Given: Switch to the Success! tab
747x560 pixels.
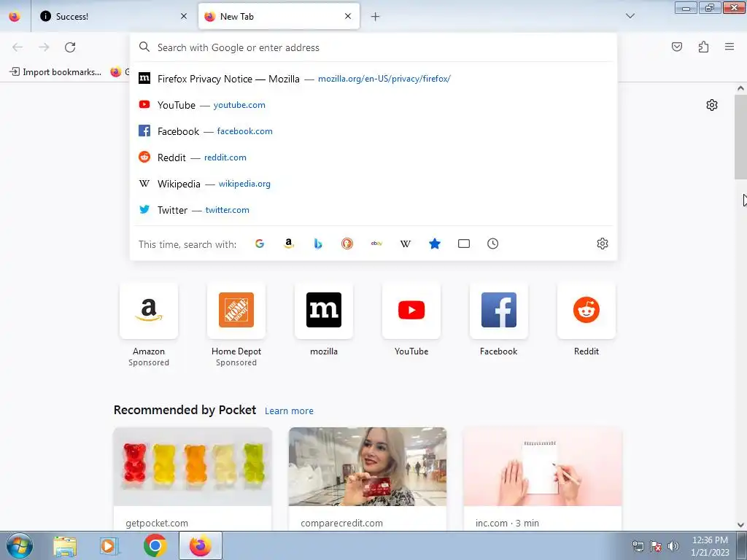Looking at the screenshot, I should click(x=113, y=16).
